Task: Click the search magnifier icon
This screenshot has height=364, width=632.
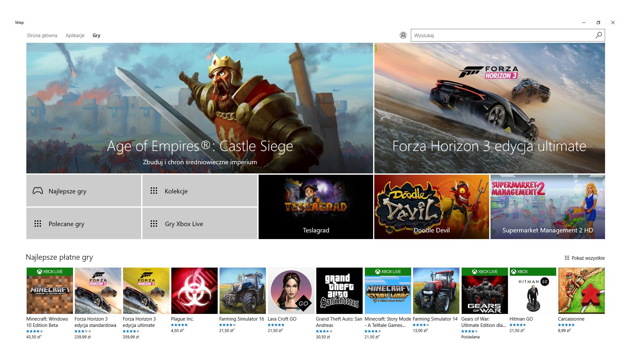Action: click(598, 35)
